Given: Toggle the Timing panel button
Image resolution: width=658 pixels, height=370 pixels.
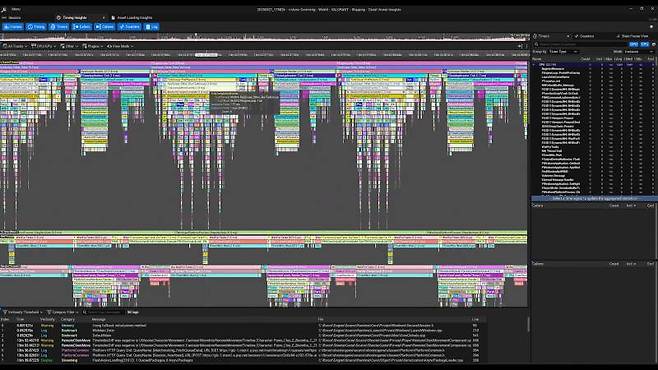Looking at the screenshot, I should click(36, 27).
